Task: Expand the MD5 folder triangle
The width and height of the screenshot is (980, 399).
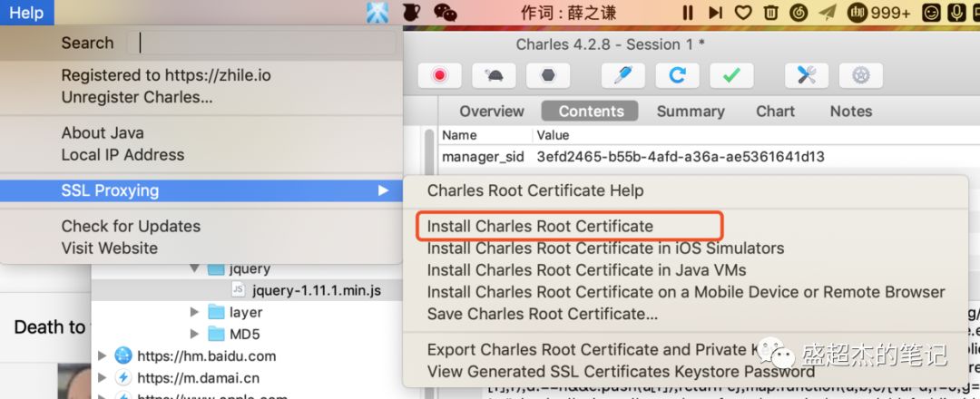Action: (x=194, y=334)
